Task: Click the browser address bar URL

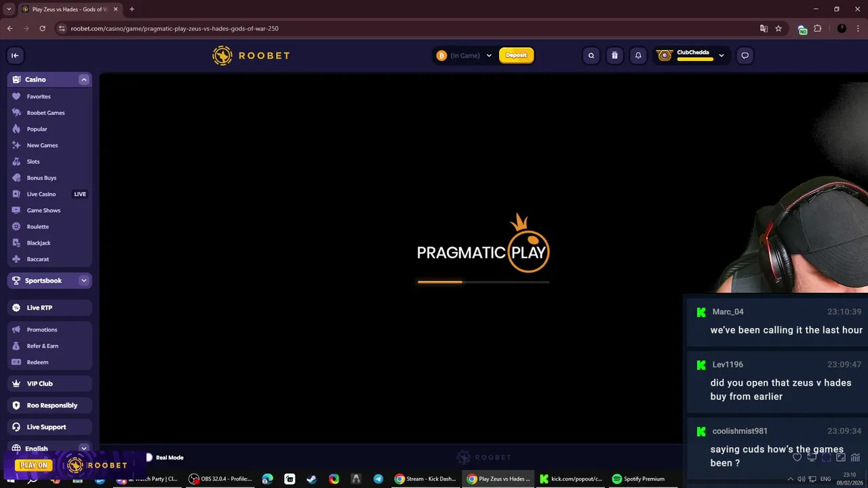Action: click(x=175, y=28)
